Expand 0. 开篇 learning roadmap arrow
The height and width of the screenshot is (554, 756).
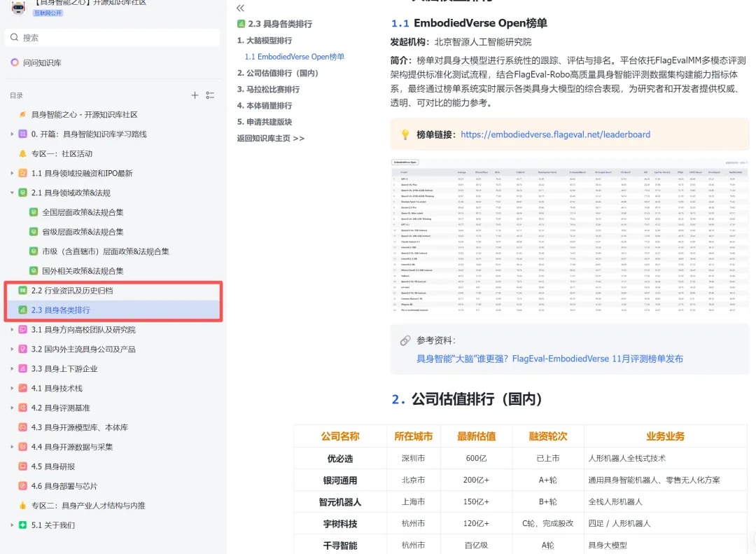click(x=12, y=134)
